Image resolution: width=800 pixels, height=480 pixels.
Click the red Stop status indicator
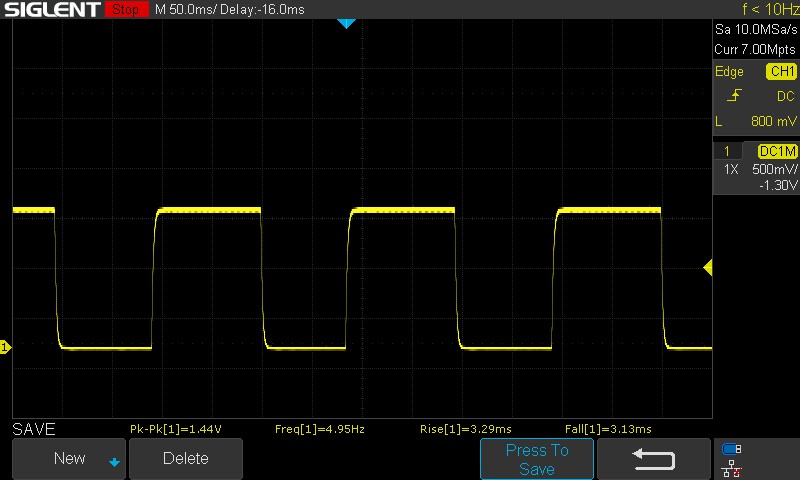127,9
